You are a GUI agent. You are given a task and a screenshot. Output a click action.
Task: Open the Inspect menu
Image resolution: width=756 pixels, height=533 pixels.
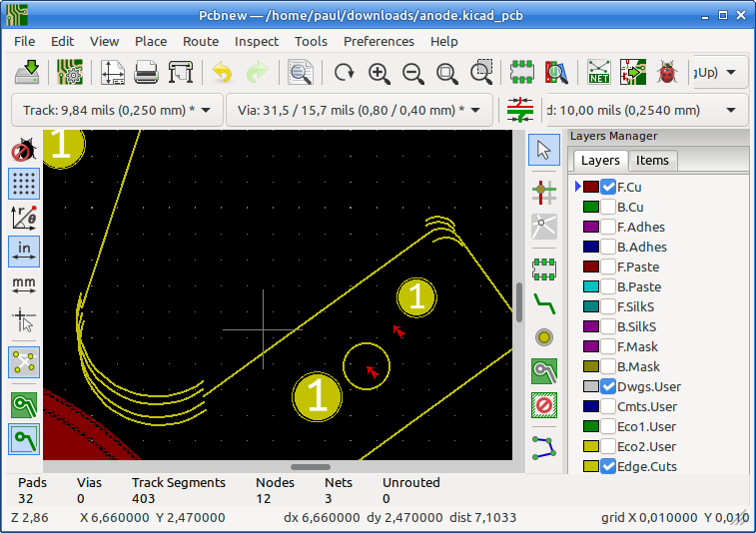point(257,42)
